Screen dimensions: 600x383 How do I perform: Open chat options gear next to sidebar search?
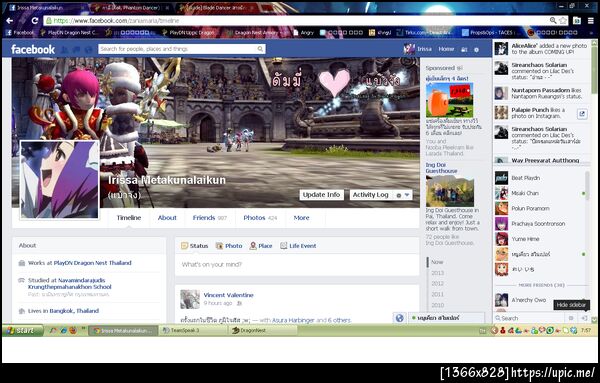(x=571, y=318)
